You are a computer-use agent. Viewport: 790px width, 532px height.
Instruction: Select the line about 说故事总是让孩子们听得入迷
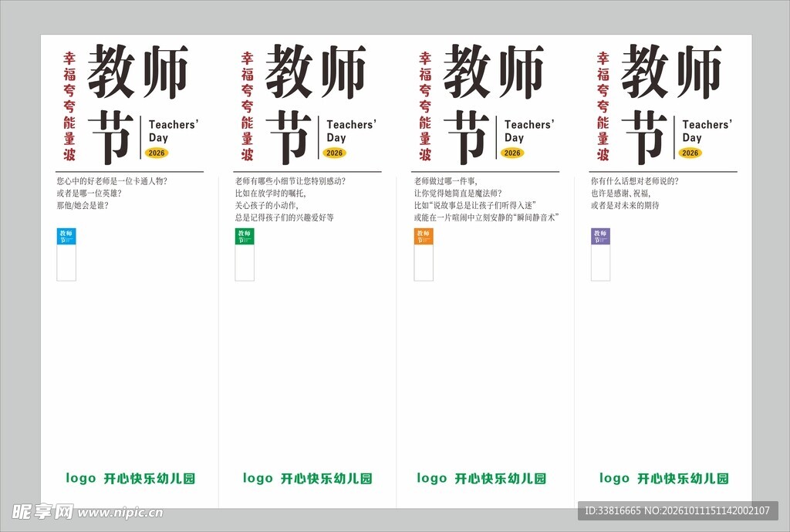pos(474,205)
